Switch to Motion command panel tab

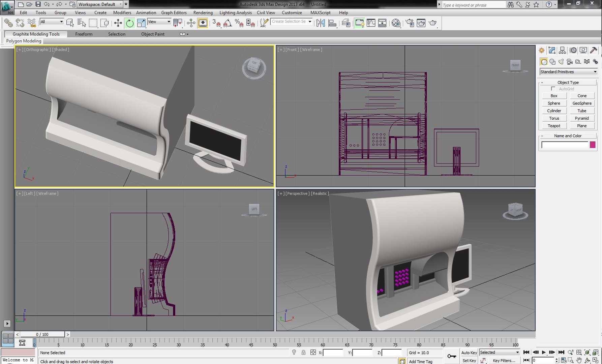[x=573, y=50]
